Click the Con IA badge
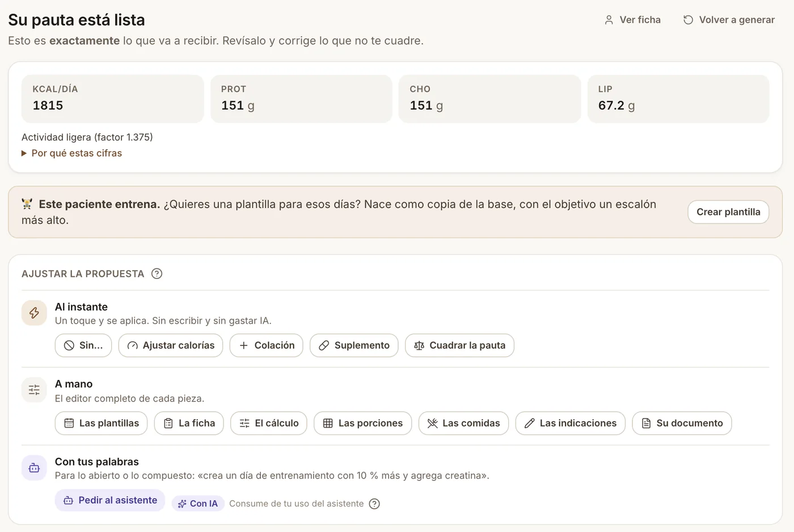 198,504
